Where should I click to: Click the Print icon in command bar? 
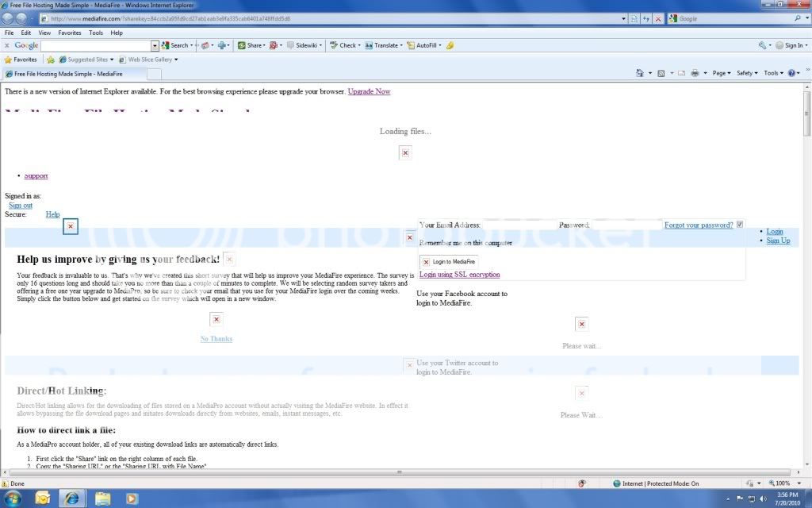coord(695,73)
